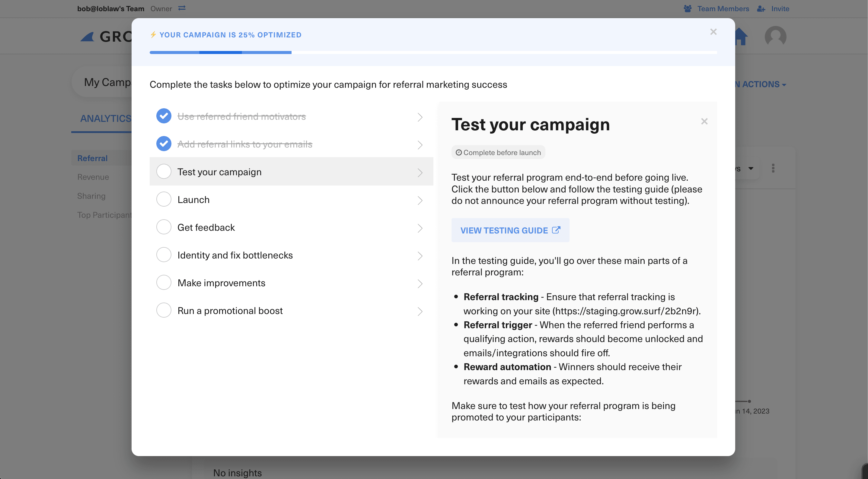Click the team switch arrows next to Owner
This screenshot has height=479, width=868.
tap(182, 8)
